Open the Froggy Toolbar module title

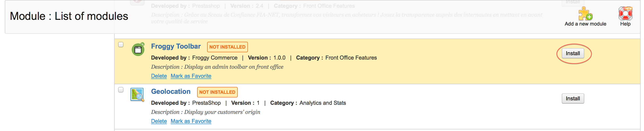pos(176,46)
